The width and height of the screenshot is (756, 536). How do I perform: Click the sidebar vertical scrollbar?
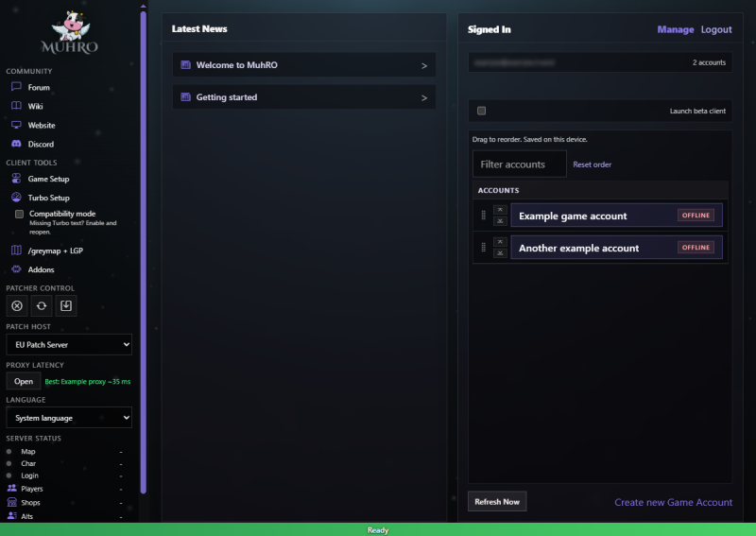click(144, 251)
